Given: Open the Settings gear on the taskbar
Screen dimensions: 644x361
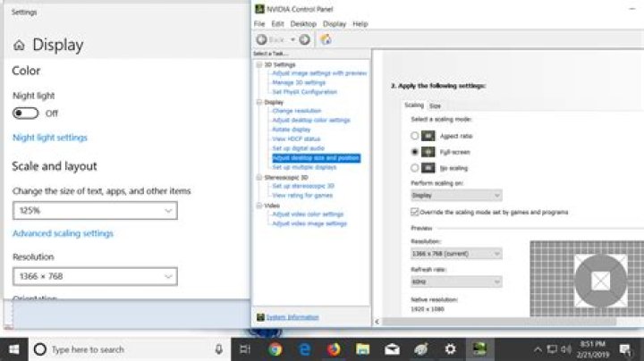Looking at the screenshot, I should coord(450,349).
